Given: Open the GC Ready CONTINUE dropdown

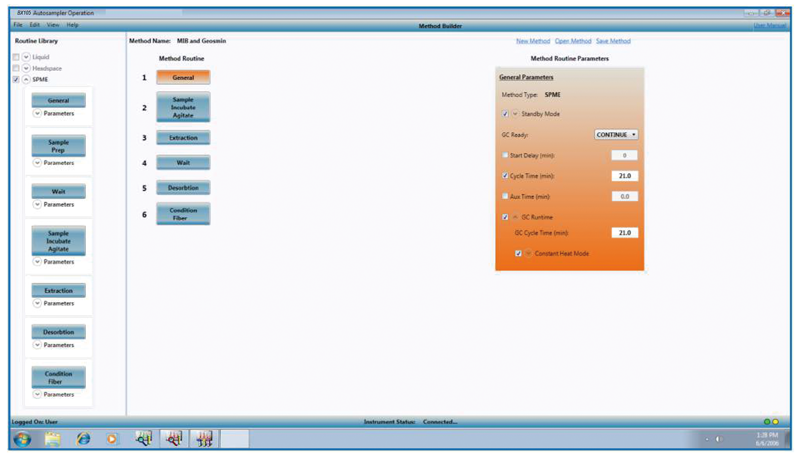Looking at the screenshot, I should [616, 134].
